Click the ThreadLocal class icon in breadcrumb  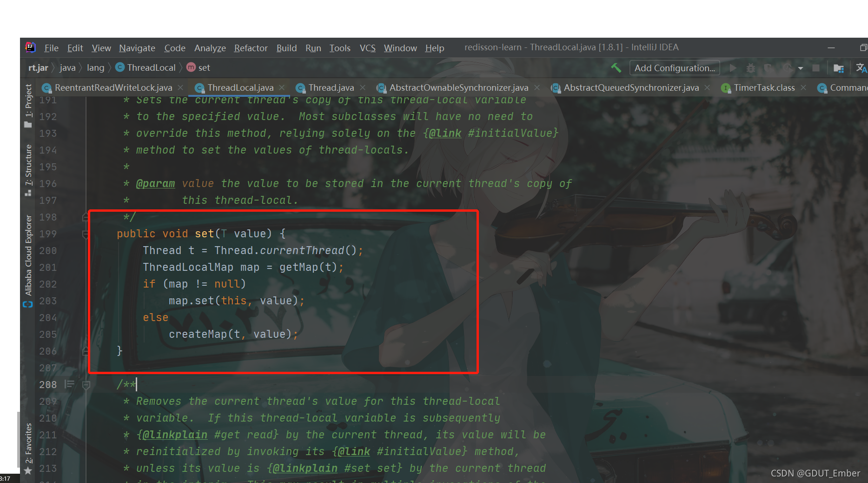click(120, 67)
